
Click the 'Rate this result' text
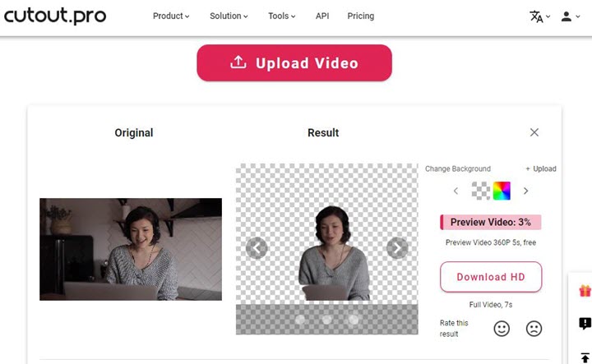[454, 329]
